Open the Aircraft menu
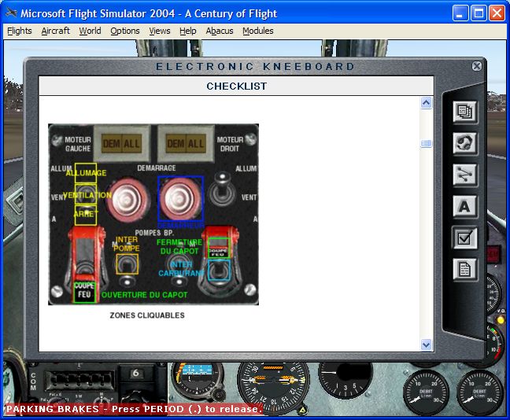 [55, 31]
